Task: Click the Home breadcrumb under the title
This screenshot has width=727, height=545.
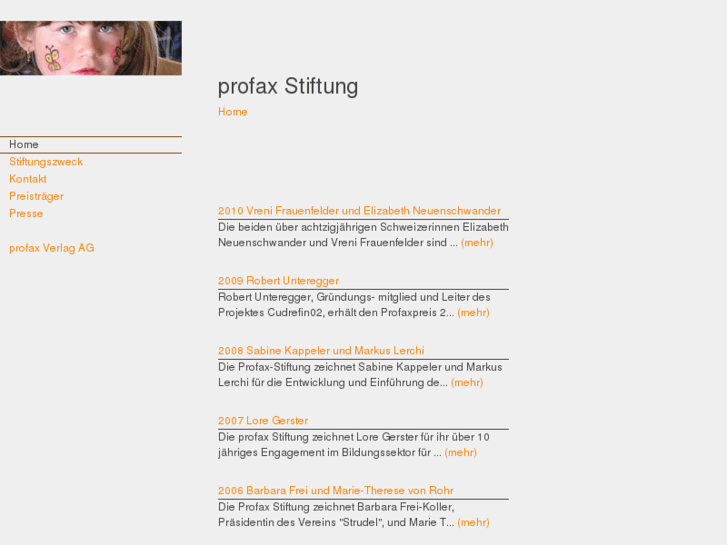Action: (x=233, y=112)
